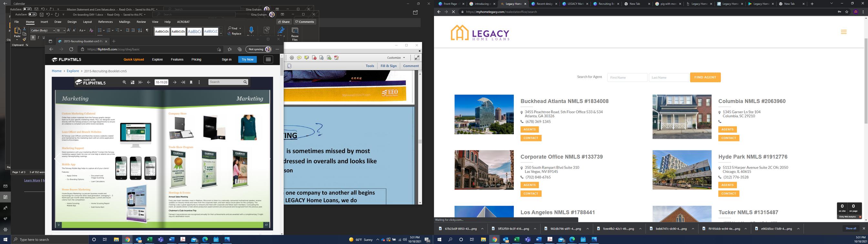
Task: Click Try Now button on FlipHTML5
Action: click(247, 60)
